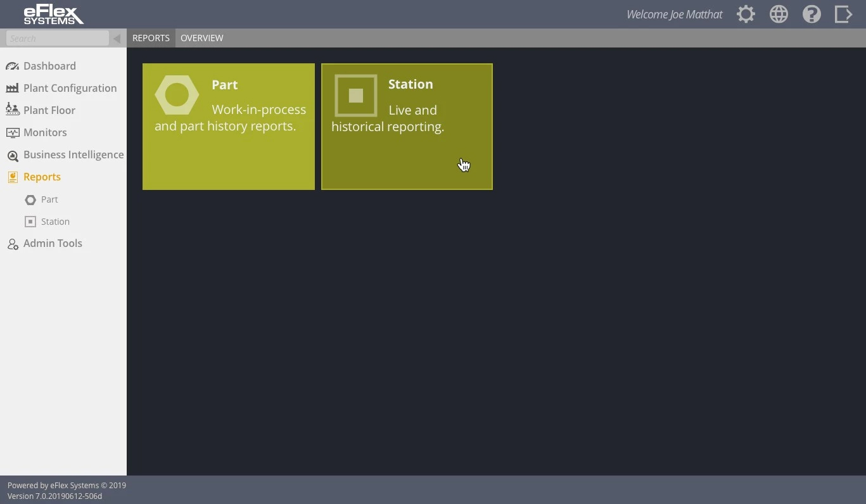Select Part under Reports in sidebar
Image resolution: width=866 pixels, height=504 pixels.
click(x=49, y=199)
